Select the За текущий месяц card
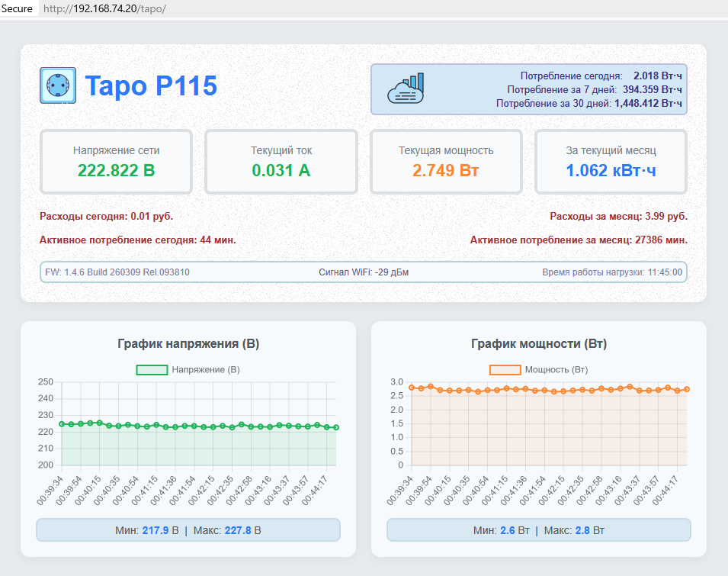The height and width of the screenshot is (576, 728). point(611,162)
